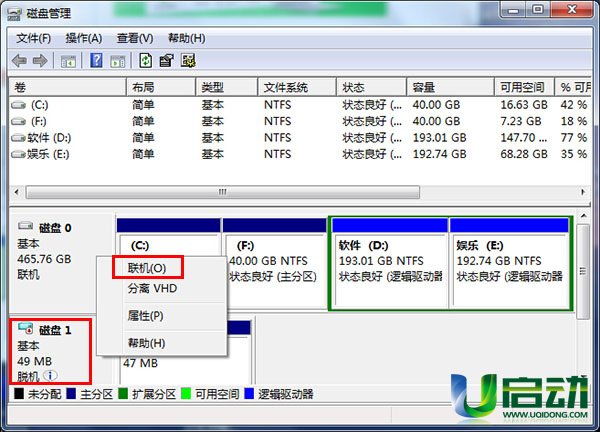The width and height of the screenshot is (600, 432).
Task: Choose 联机(O) in the context menu
Action: pos(148,267)
